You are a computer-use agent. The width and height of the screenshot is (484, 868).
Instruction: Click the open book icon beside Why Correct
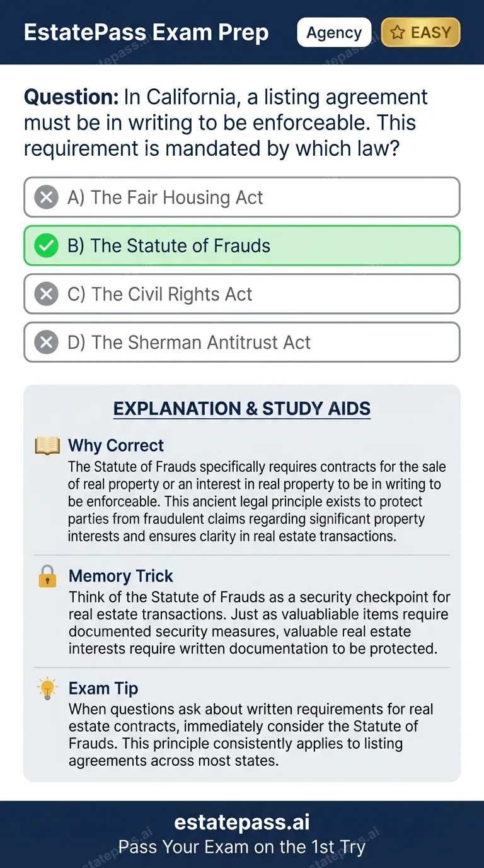click(47, 445)
